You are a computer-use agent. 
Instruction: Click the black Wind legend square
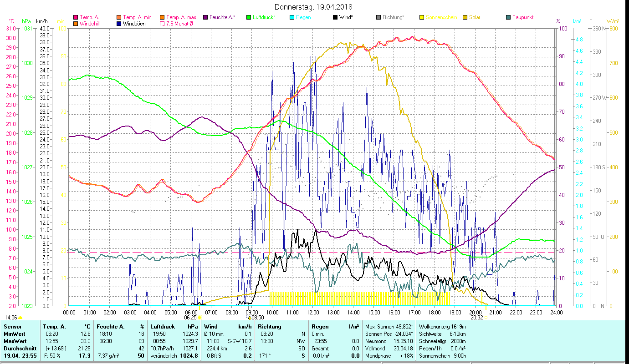pos(335,18)
